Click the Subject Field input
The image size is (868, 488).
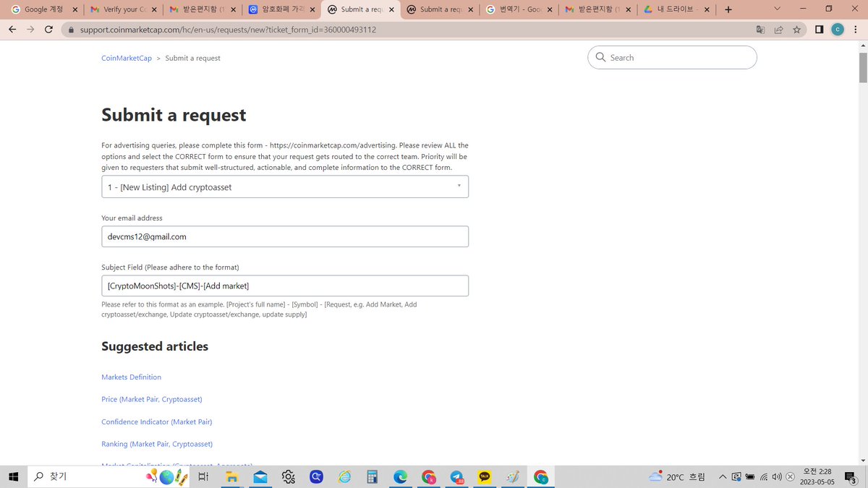click(x=285, y=286)
